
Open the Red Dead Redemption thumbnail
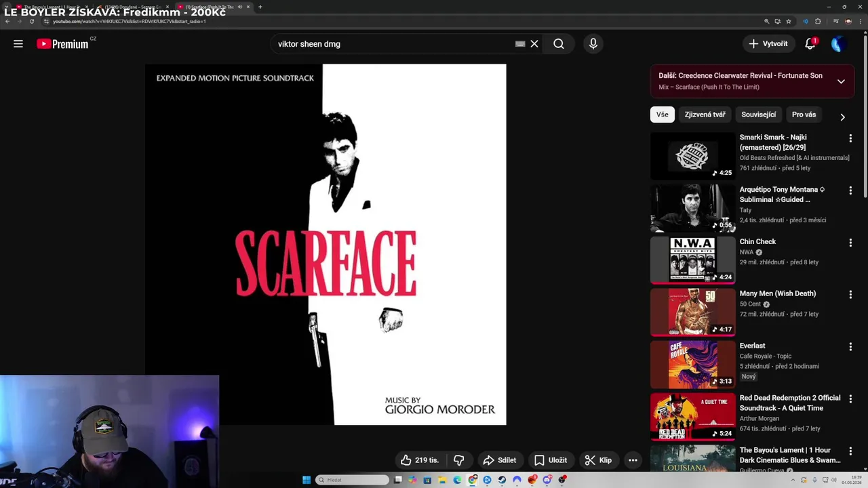[x=692, y=417]
